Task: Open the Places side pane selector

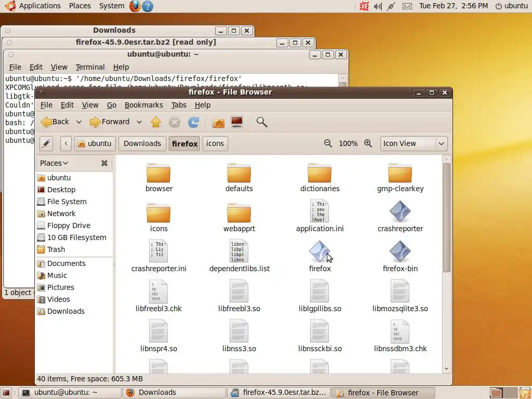Action: pos(54,163)
